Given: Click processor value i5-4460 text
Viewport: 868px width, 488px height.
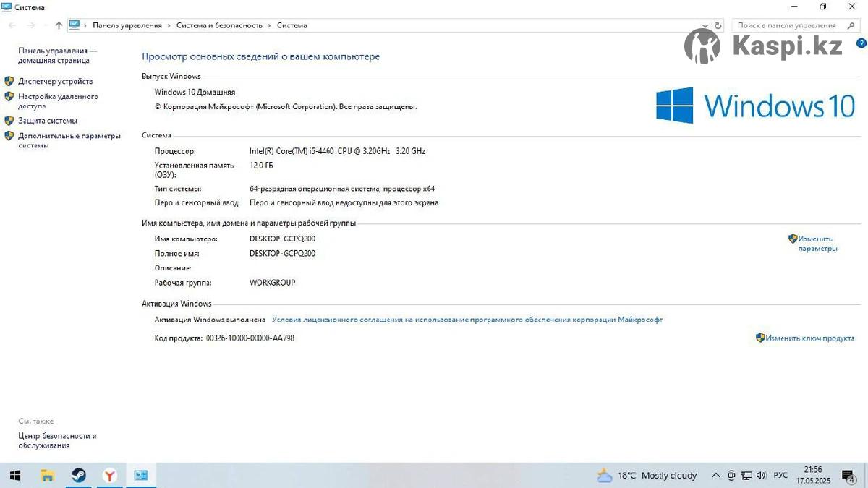Looking at the screenshot, I should 337,151.
